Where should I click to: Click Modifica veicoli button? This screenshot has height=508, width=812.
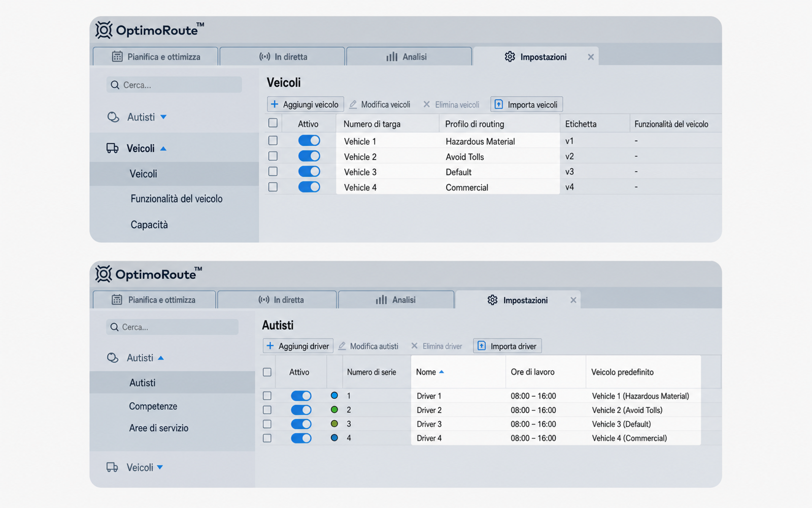[x=380, y=104]
